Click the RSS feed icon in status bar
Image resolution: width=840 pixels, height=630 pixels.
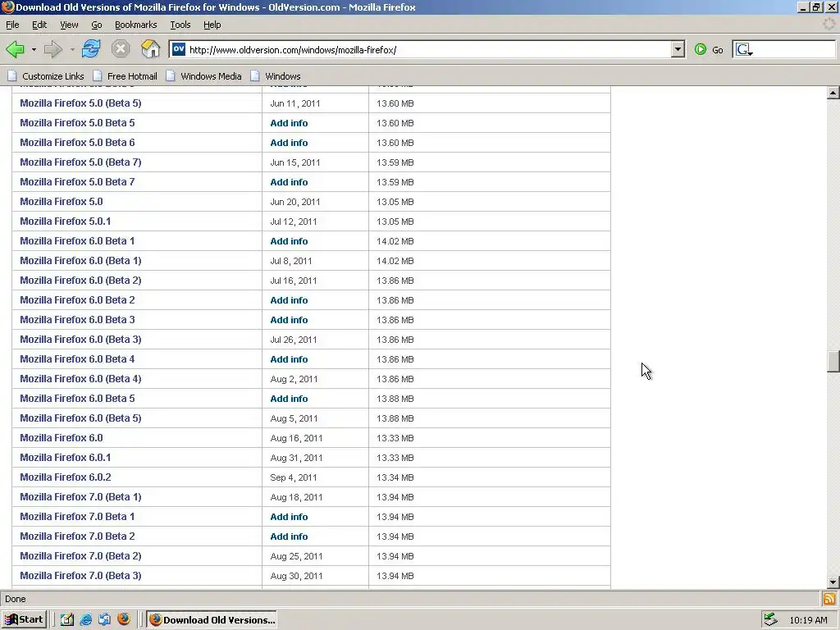coord(829,599)
